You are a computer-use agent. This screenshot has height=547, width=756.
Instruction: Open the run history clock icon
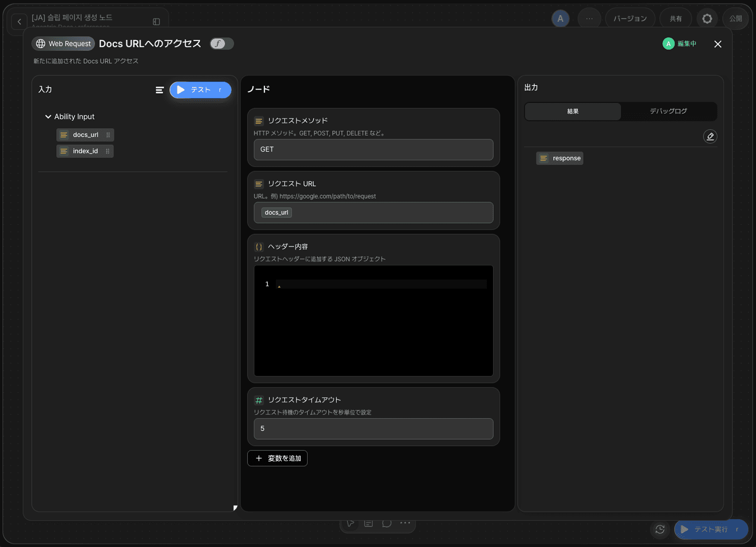[x=660, y=529]
